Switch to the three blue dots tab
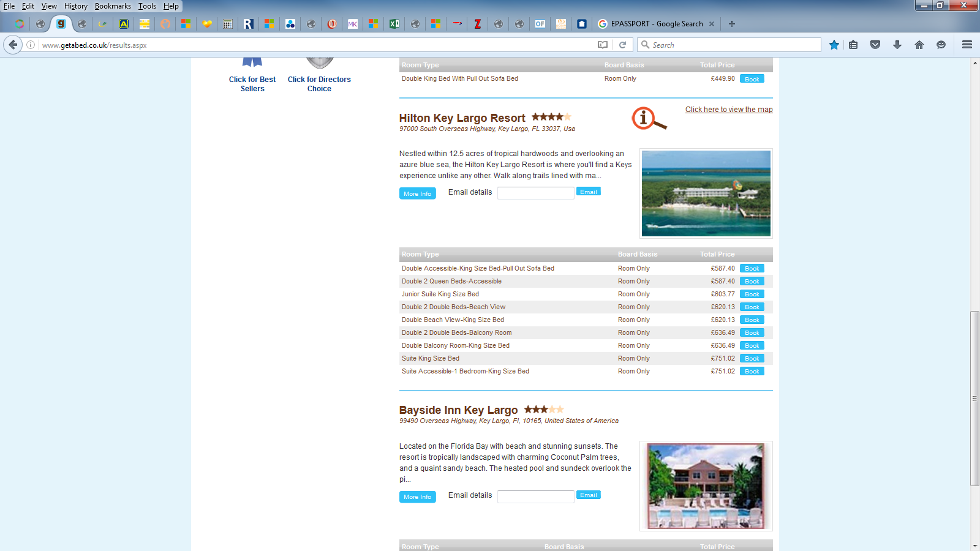980x551 pixels. (x=290, y=24)
